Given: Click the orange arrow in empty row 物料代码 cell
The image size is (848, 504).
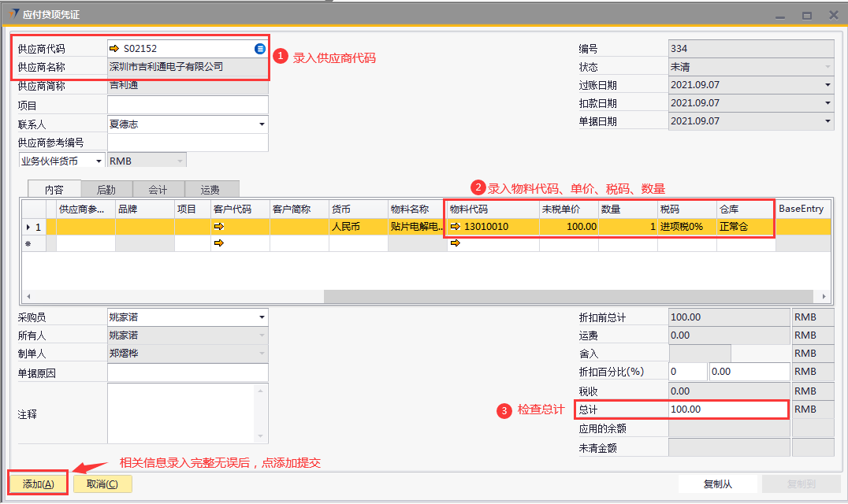Looking at the screenshot, I should pos(455,243).
